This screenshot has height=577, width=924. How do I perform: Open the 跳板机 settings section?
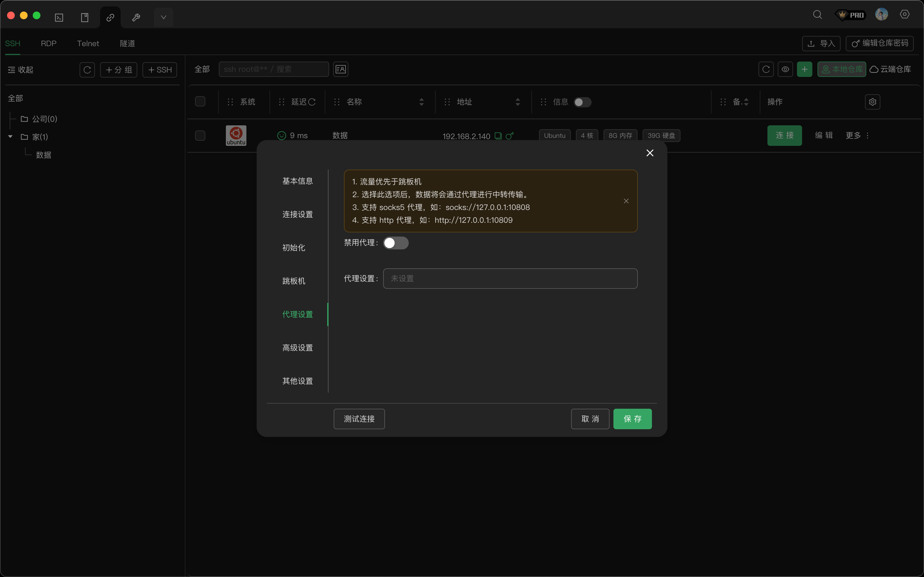click(x=294, y=281)
